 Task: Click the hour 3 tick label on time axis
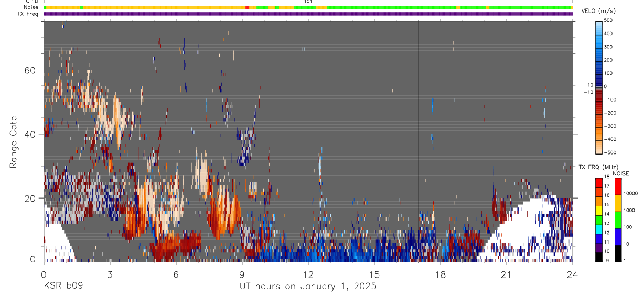coord(110,274)
